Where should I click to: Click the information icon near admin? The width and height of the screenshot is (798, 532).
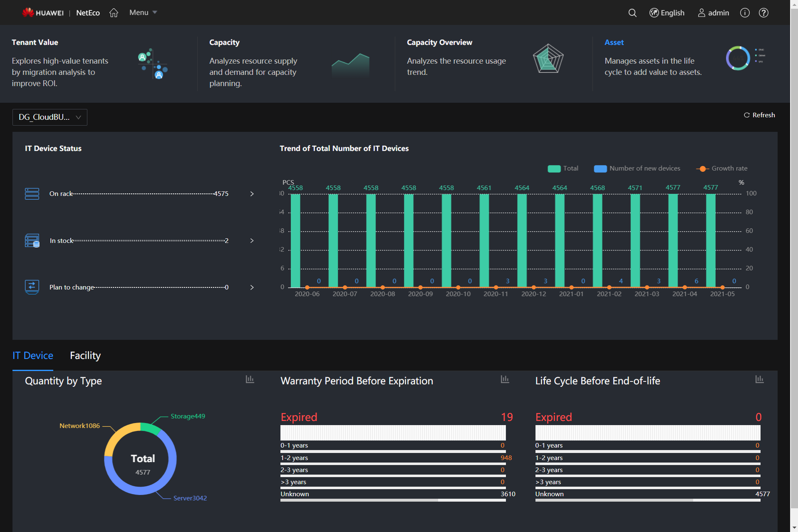click(745, 12)
